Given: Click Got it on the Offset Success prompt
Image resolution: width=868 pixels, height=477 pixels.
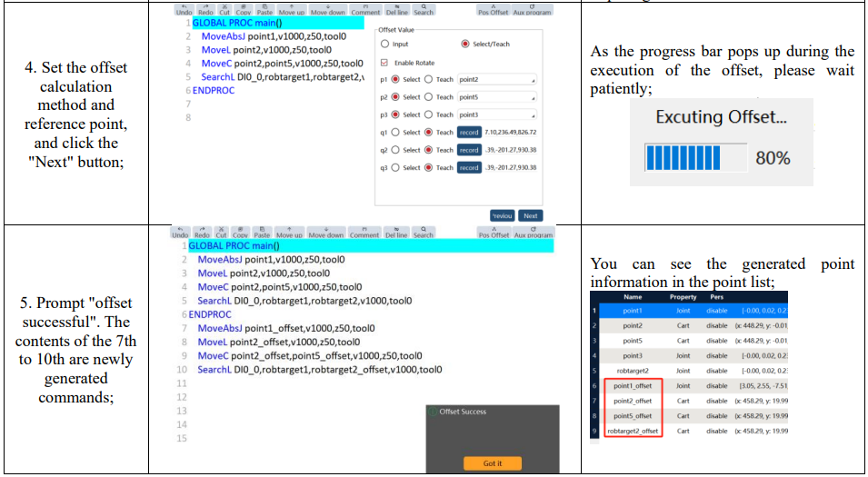Looking at the screenshot, I should [492, 463].
